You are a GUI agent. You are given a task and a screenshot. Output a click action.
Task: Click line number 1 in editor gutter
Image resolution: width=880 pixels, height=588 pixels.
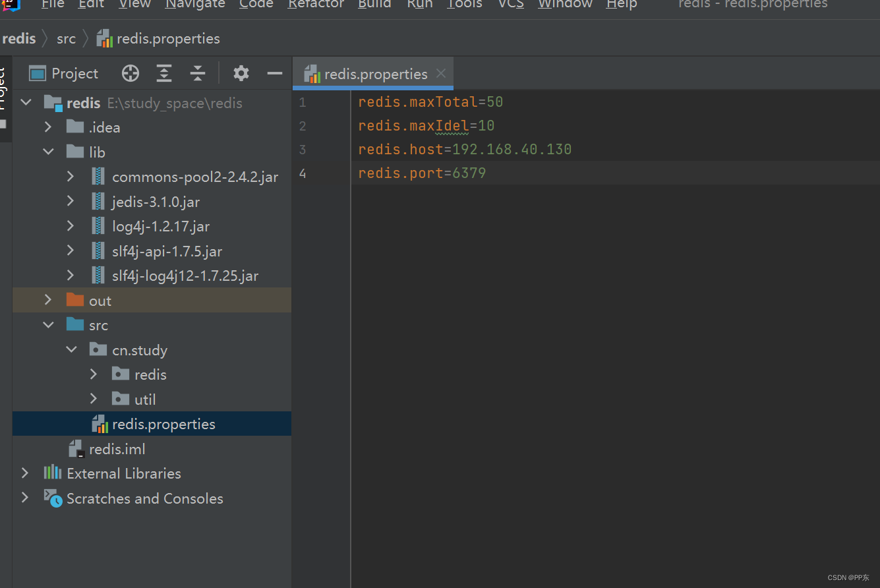(303, 102)
